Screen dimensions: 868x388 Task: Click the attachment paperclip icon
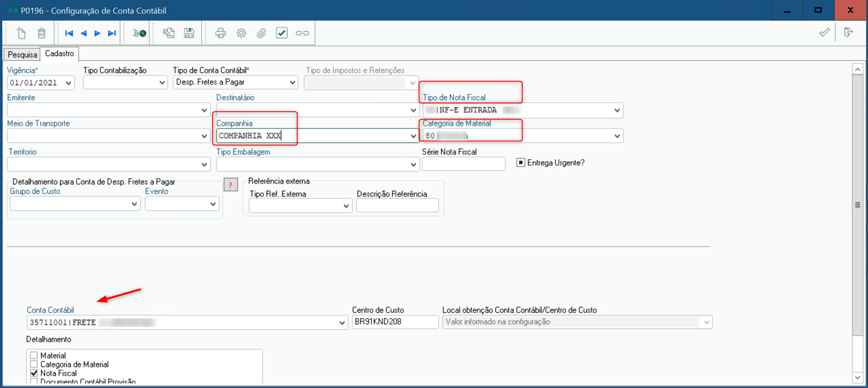(x=261, y=33)
